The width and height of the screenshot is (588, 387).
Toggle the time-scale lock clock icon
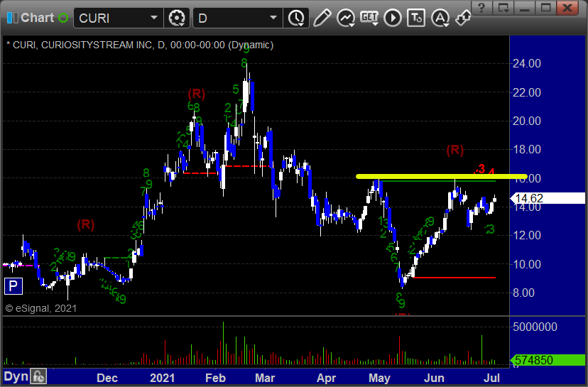38,376
